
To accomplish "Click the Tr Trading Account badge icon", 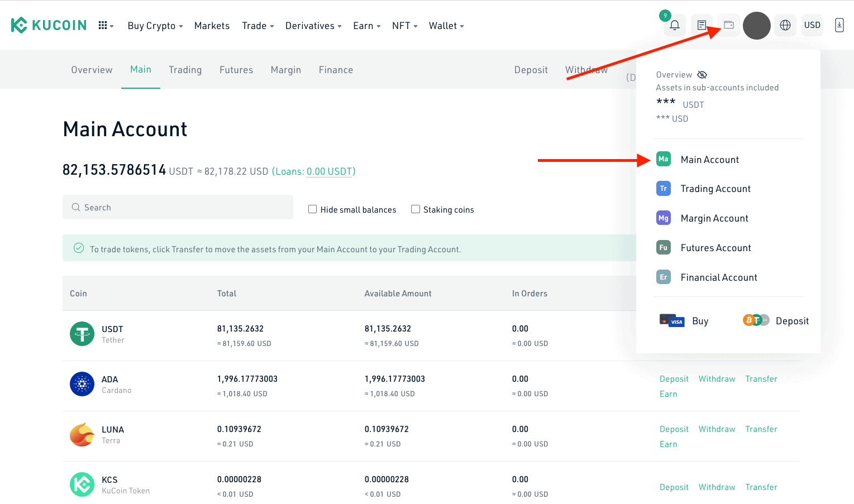I will click(664, 189).
